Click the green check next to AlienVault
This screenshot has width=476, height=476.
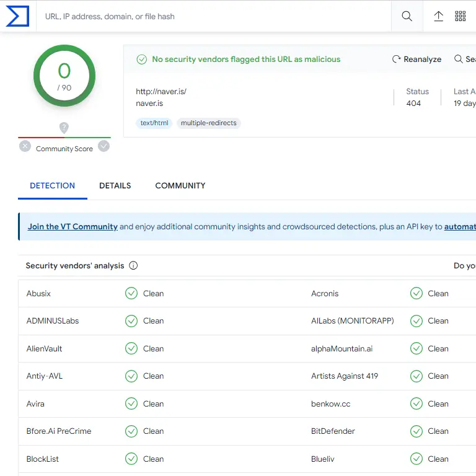pyautogui.click(x=131, y=348)
